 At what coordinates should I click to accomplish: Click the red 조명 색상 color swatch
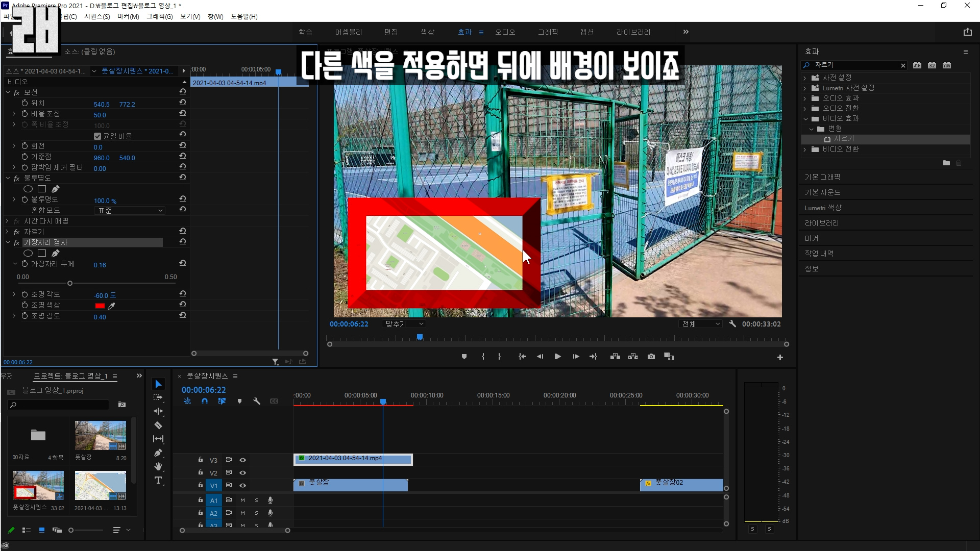pos(100,306)
